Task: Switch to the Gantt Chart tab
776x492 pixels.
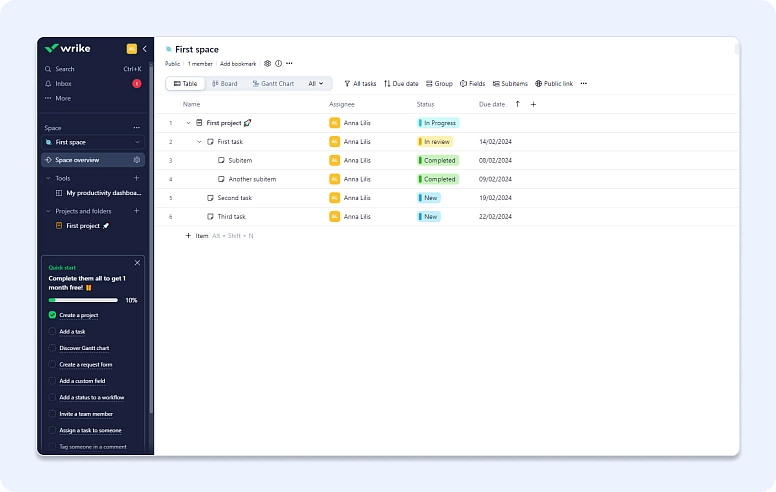Action: pyautogui.click(x=272, y=84)
